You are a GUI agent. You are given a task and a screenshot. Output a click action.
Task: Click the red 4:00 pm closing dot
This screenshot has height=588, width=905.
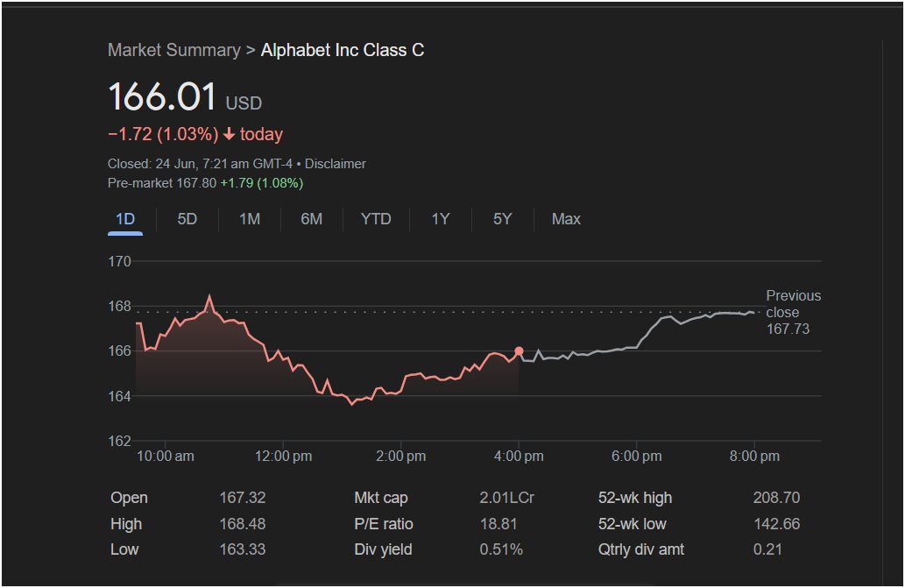click(x=520, y=351)
